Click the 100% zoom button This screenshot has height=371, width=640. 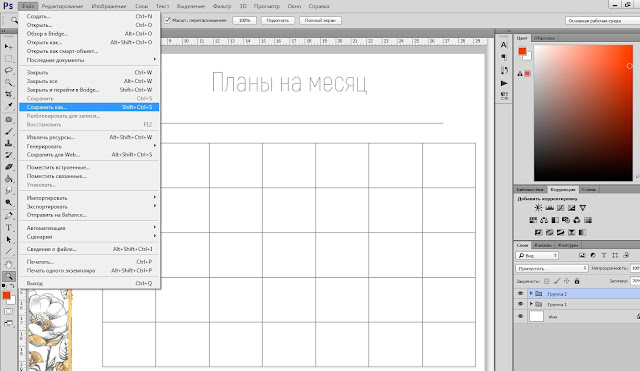pyautogui.click(x=244, y=20)
